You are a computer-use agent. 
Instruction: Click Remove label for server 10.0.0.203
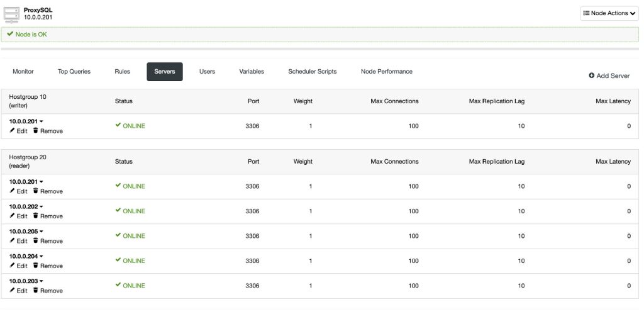point(52,291)
